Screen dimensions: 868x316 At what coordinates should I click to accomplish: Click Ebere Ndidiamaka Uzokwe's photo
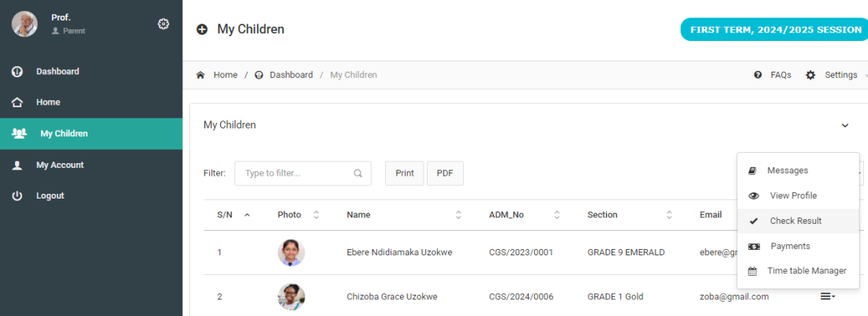(291, 252)
